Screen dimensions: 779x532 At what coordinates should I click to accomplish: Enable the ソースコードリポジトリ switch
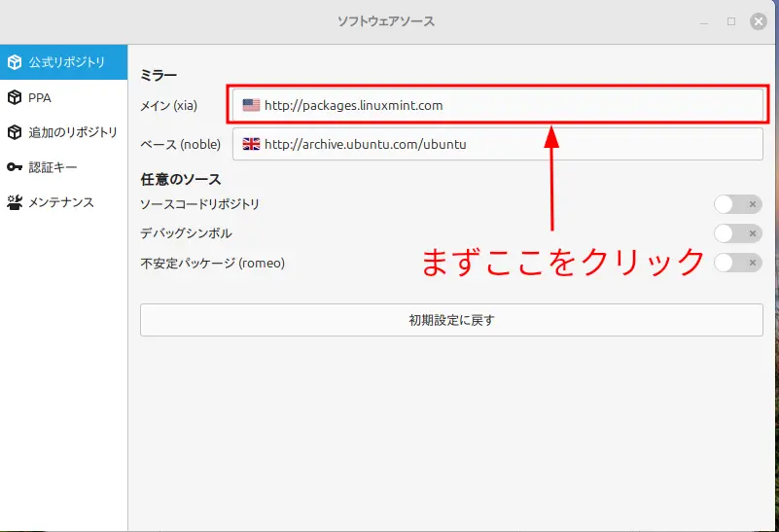click(738, 204)
